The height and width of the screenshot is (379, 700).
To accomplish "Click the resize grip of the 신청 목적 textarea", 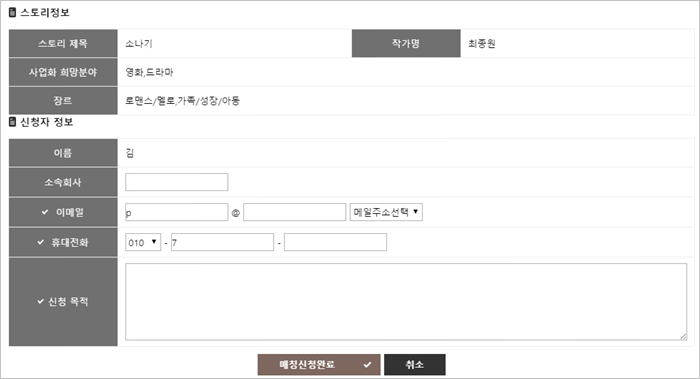I will (683, 337).
